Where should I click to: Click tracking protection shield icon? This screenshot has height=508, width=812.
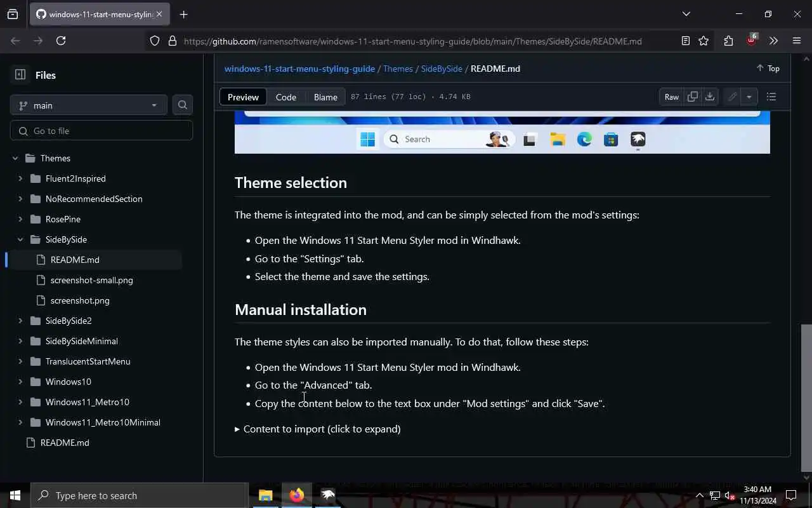155,41
